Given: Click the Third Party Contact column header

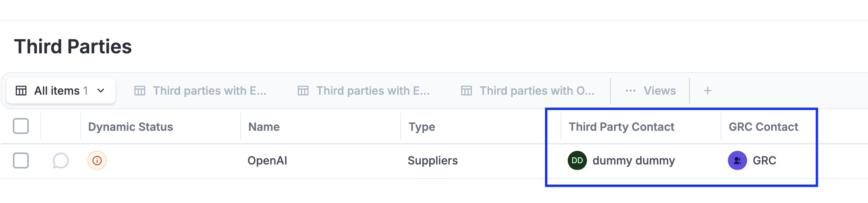Looking at the screenshot, I should [x=621, y=127].
